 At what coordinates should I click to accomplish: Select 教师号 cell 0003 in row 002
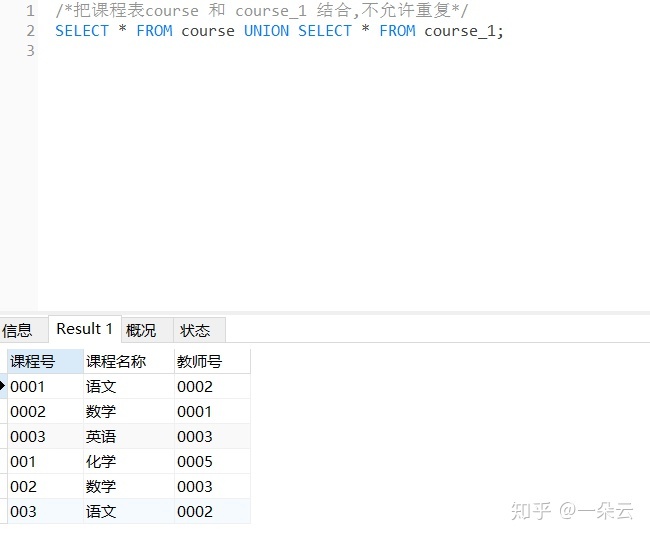212,486
